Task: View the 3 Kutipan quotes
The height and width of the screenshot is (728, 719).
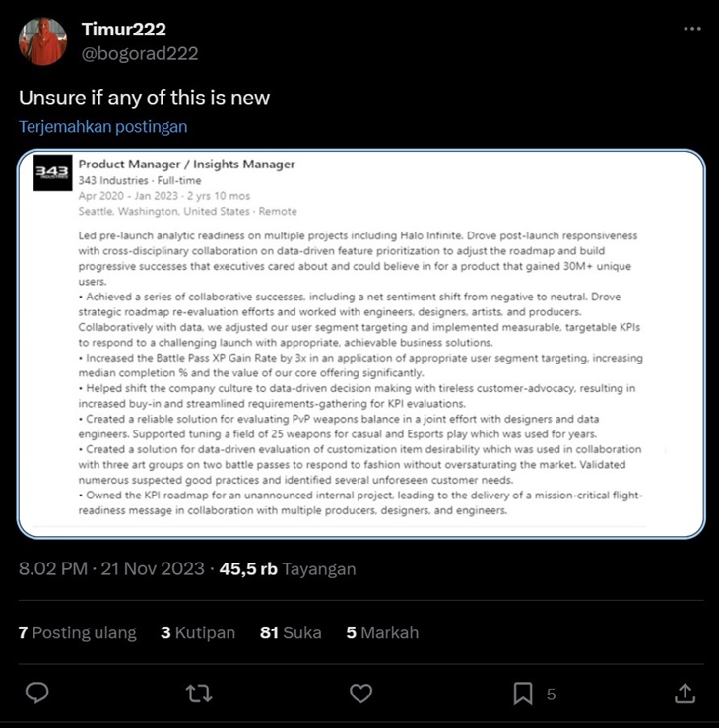Action: 198,632
